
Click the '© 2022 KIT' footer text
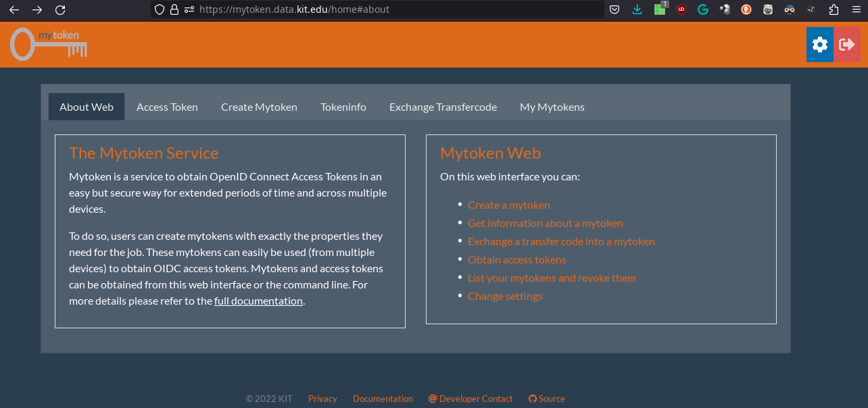[269, 399]
